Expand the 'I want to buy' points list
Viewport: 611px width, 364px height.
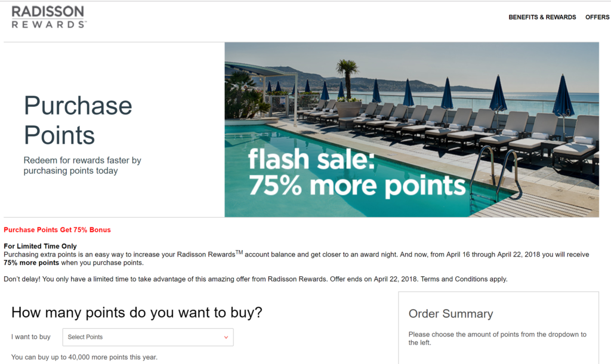pyautogui.click(x=147, y=337)
